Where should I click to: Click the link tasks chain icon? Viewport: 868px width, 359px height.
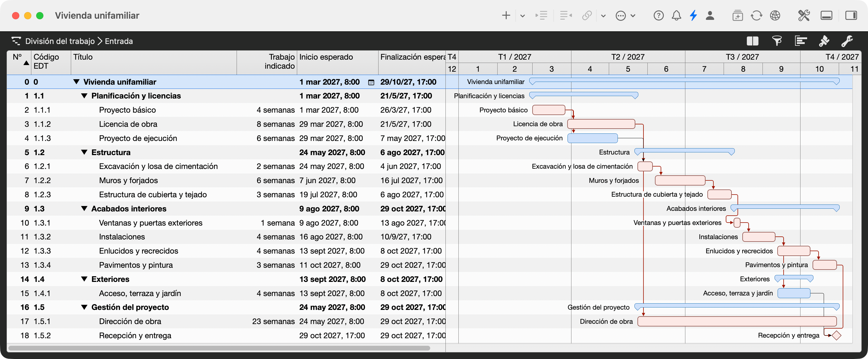pyautogui.click(x=587, y=15)
